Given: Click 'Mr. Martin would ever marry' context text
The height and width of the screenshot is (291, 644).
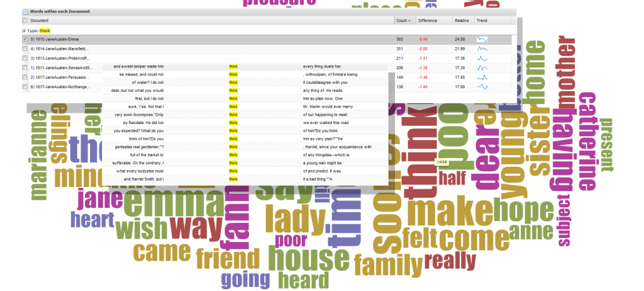Looking at the screenshot, I should point(328,106).
